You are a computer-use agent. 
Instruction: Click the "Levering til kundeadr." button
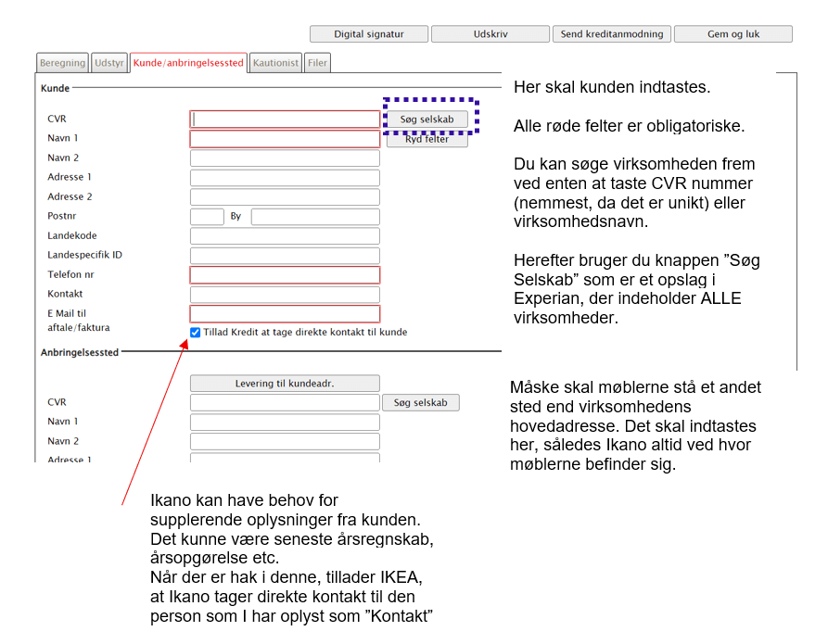point(284,383)
